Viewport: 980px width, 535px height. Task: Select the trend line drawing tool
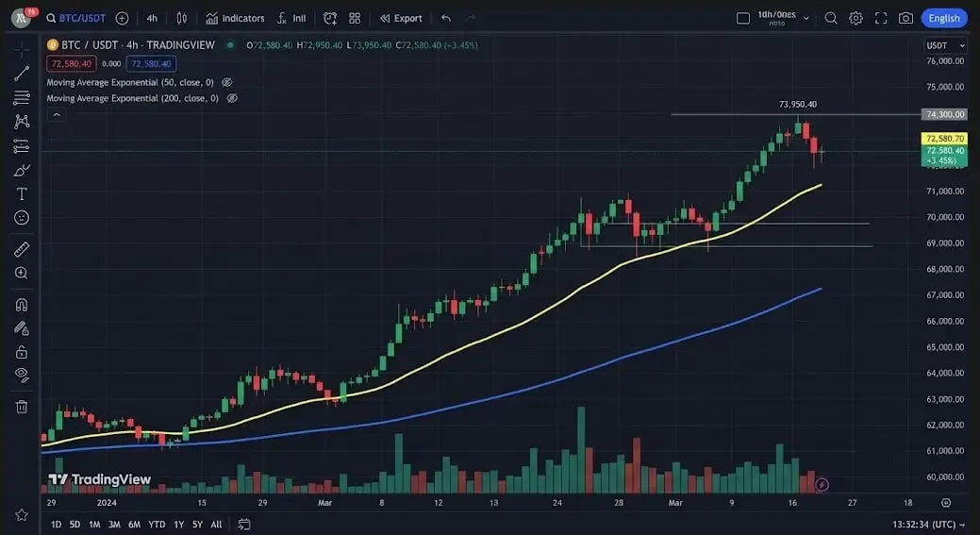tap(22, 73)
